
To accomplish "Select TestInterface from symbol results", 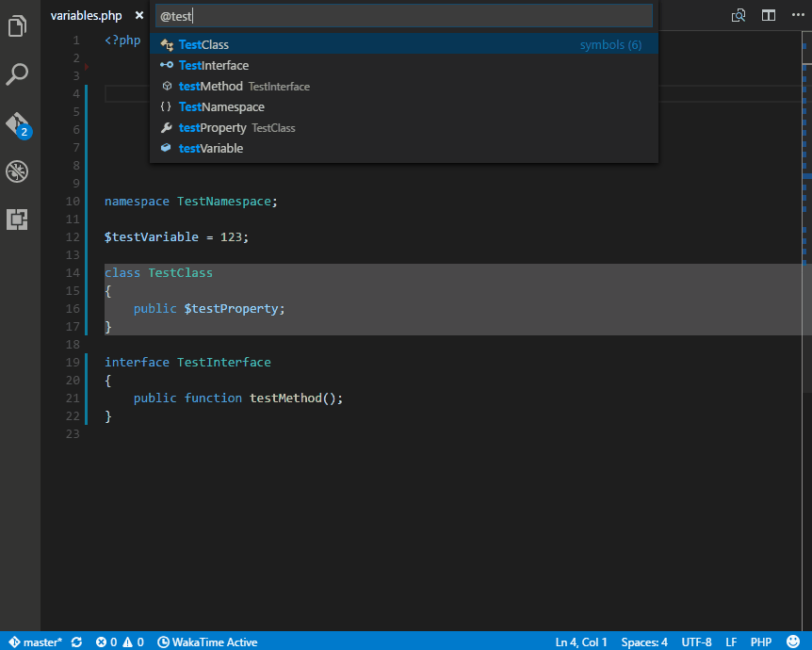I will [x=214, y=65].
